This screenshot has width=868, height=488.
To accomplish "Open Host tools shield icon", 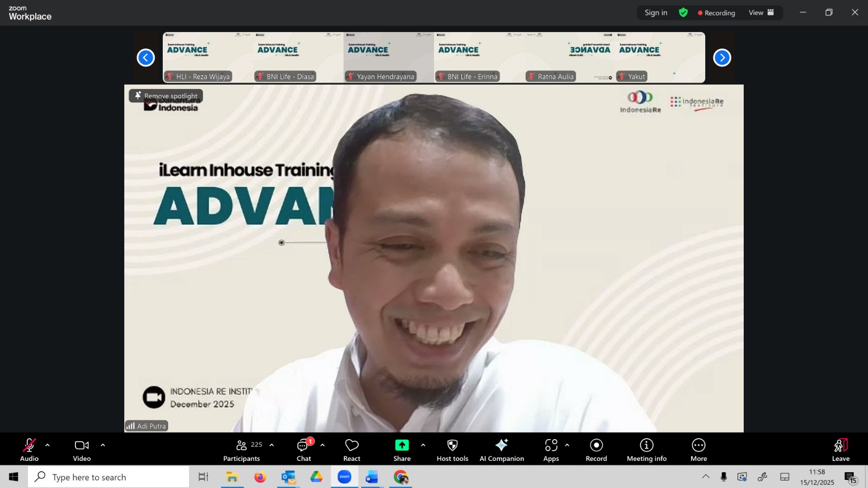I will click(452, 450).
